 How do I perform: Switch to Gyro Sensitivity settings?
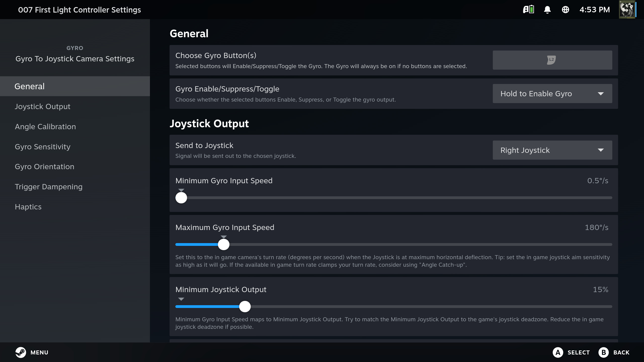coord(75,147)
